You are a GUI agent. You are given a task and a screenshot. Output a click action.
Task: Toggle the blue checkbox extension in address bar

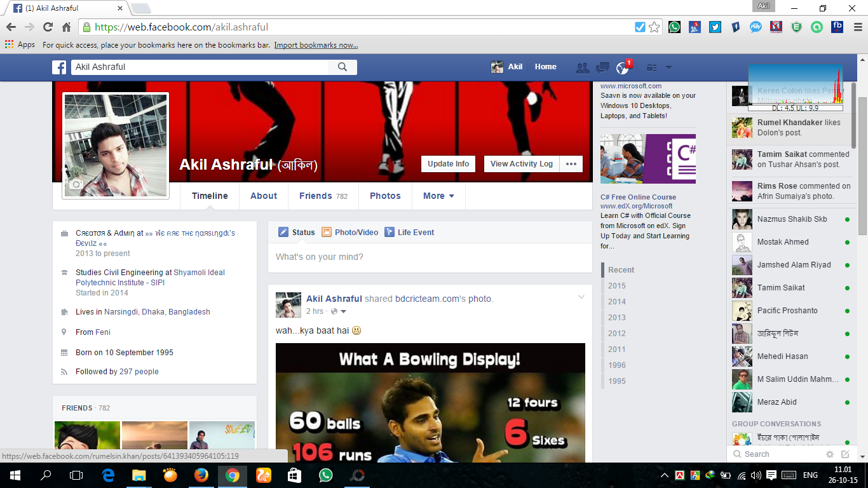[640, 27]
